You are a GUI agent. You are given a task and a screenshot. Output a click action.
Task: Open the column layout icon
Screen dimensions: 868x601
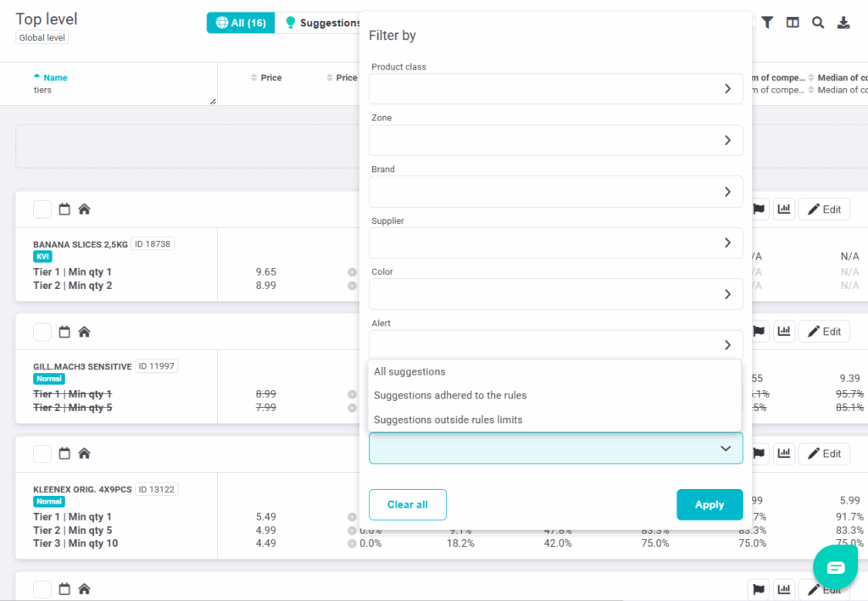(x=793, y=23)
